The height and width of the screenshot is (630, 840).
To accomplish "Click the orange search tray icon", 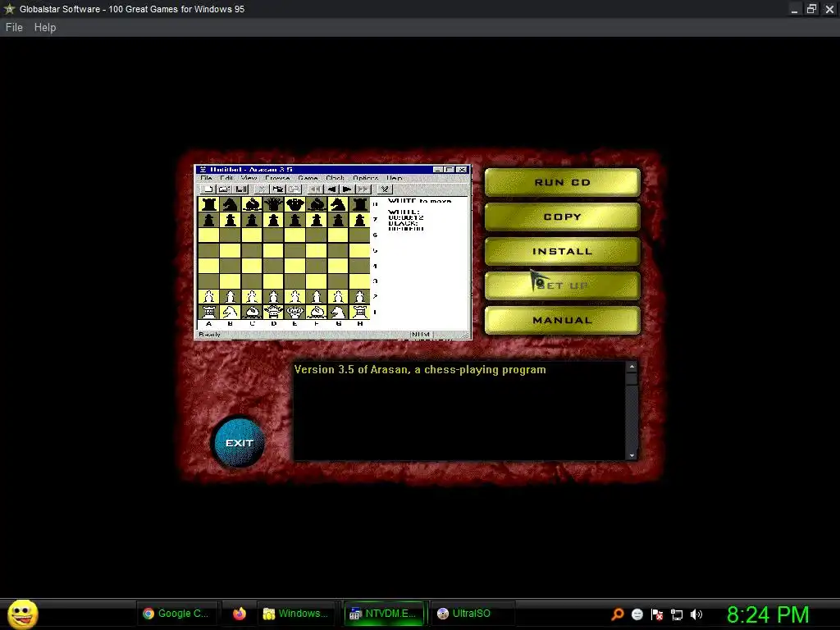I will pos(618,614).
